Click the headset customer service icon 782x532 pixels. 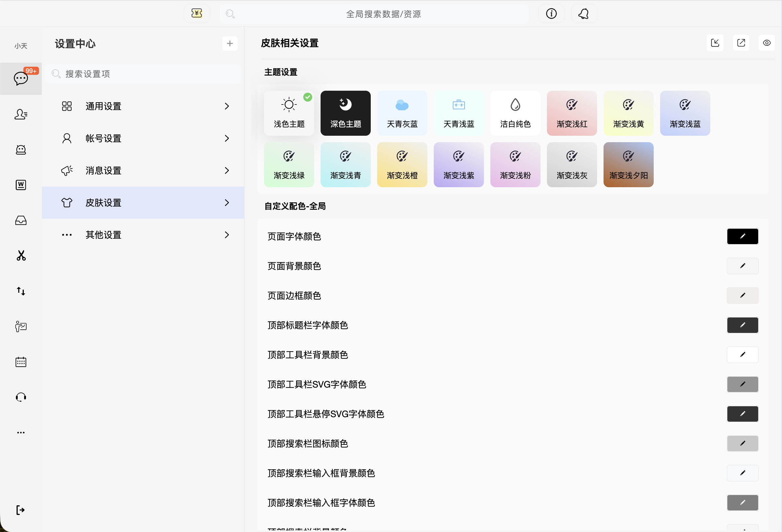click(21, 398)
